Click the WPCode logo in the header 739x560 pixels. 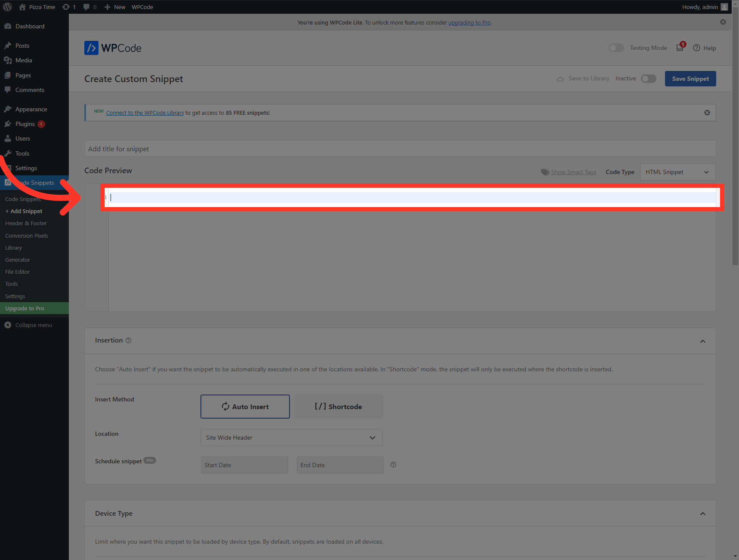(113, 48)
